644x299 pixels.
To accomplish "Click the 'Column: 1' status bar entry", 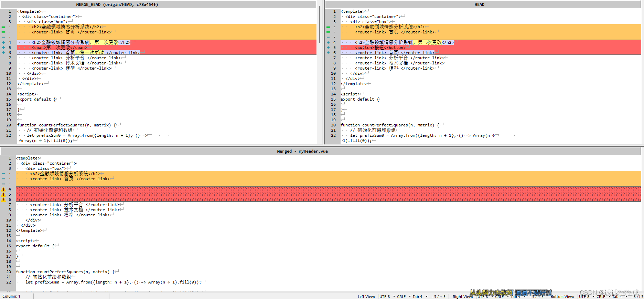I will [11, 296].
